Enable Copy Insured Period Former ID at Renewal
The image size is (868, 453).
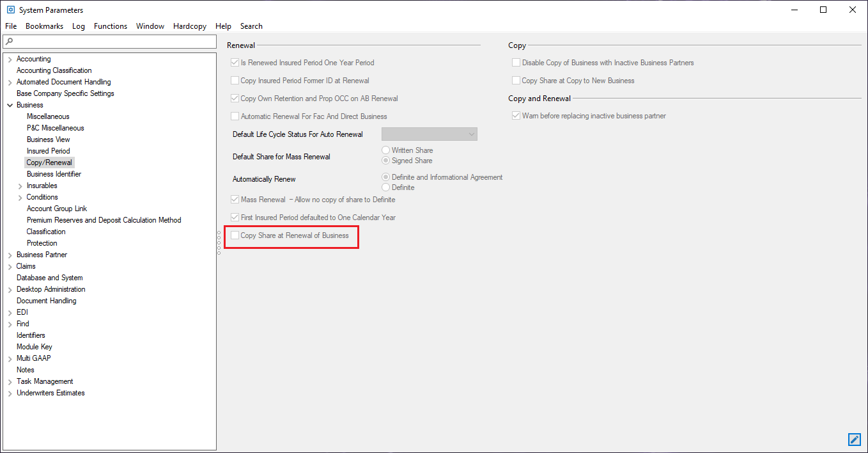coord(235,81)
